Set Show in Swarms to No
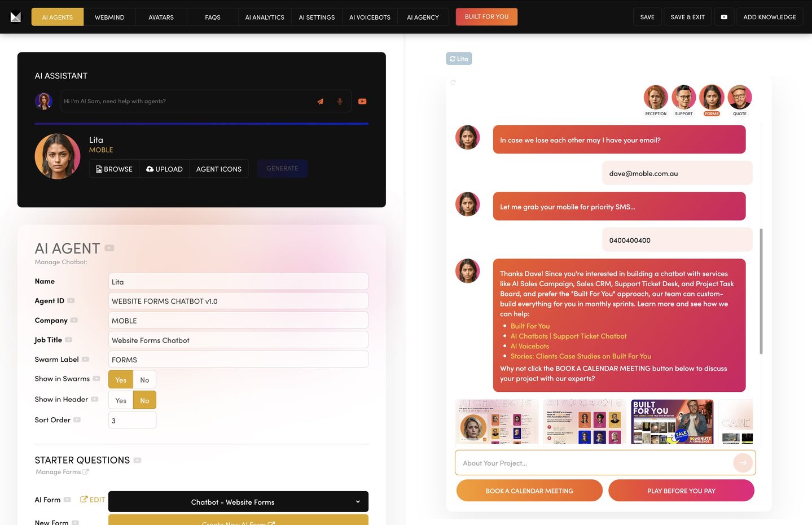This screenshot has width=812, height=525. point(144,380)
